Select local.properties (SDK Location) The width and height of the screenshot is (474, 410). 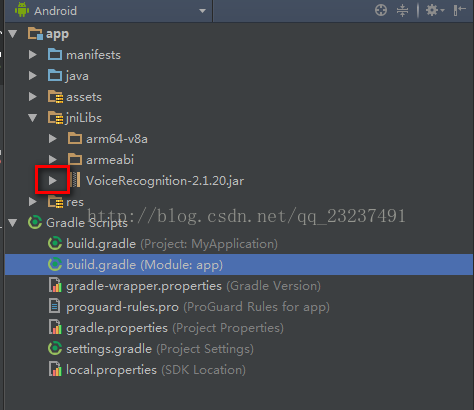coord(147,370)
